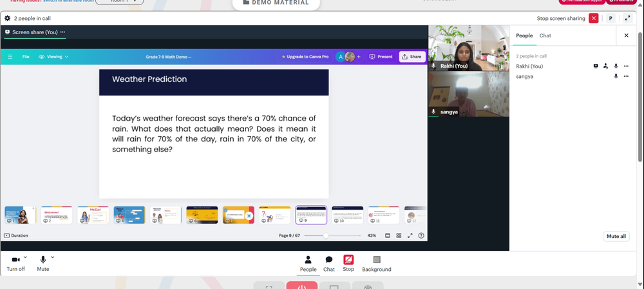
Task: Click the Canva Share button
Action: click(412, 57)
